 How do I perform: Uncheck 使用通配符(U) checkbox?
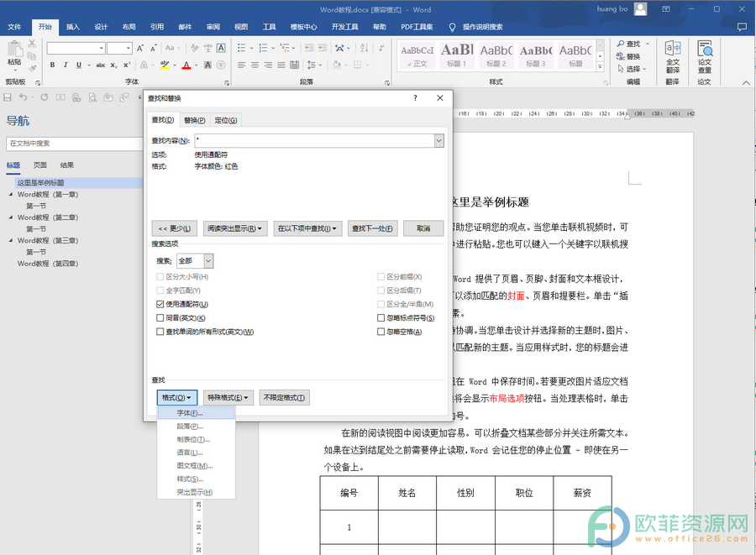pyautogui.click(x=160, y=304)
